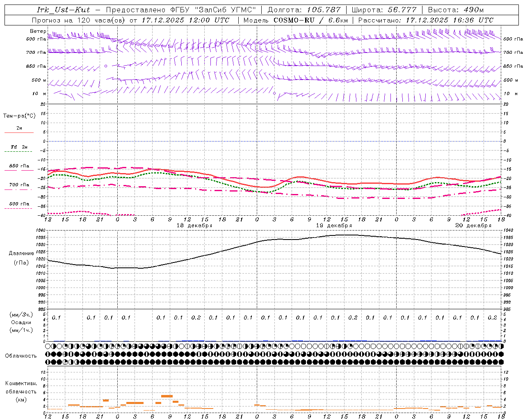
Task: Click the Долгота: 105.787 header field
Action: (305, 10)
